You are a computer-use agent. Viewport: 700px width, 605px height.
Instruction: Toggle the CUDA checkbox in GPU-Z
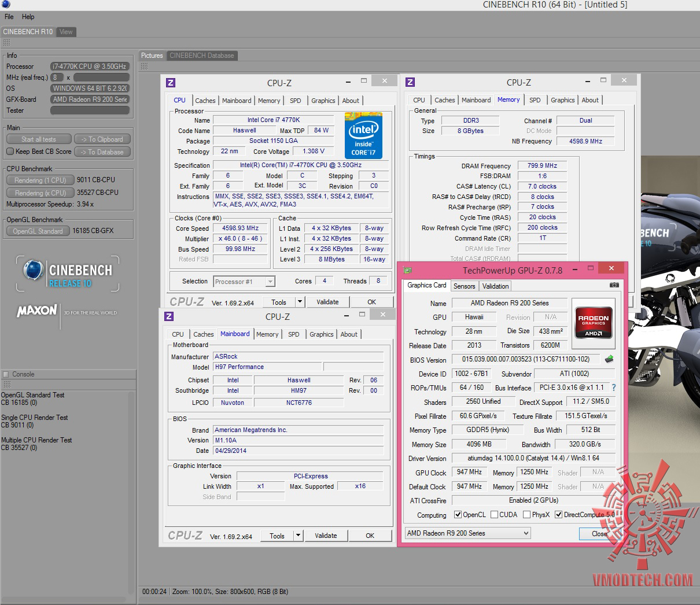pyautogui.click(x=494, y=515)
